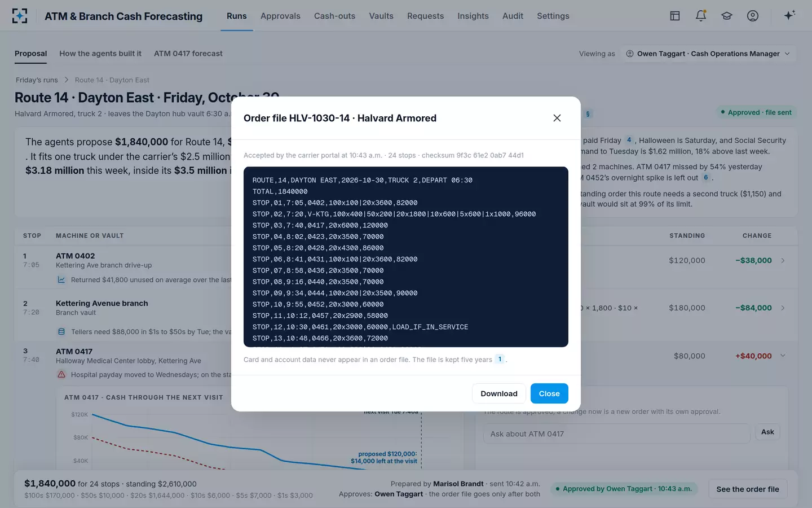This screenshot has height=508, width=812.
Task: Switch to Cash-outs tab
Action: pyautogui.click(x=334, y=16)
